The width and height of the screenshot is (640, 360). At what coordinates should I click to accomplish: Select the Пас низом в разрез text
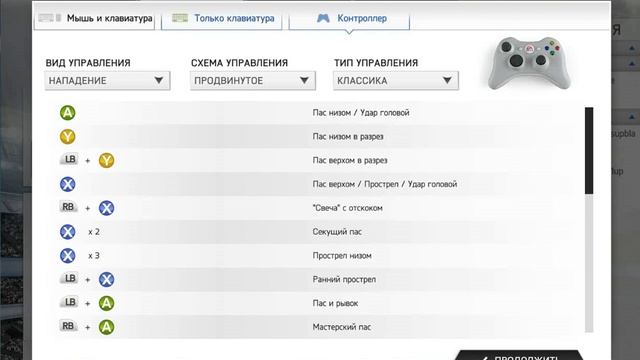click(348, 136)
